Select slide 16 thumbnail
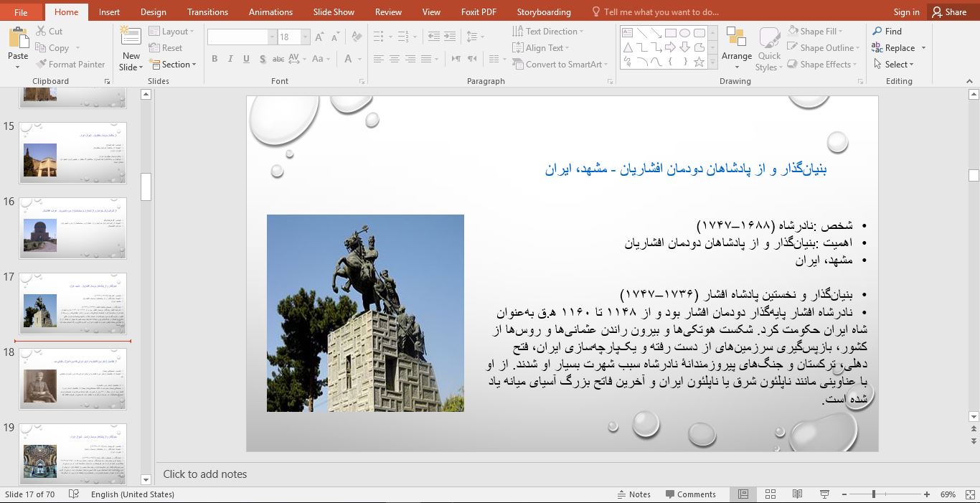The height and width of the screenshot is (503, 980). (x=73, y=228)
